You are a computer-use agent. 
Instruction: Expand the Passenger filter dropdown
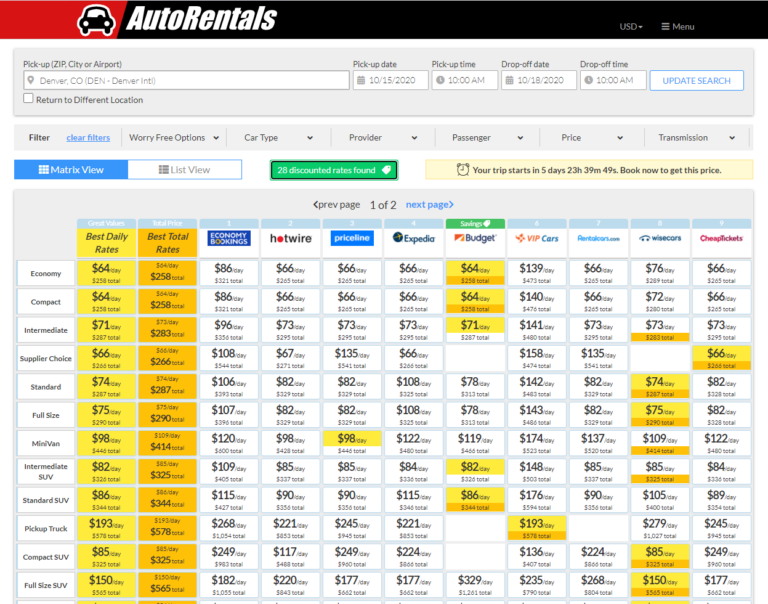coord(487,138)
